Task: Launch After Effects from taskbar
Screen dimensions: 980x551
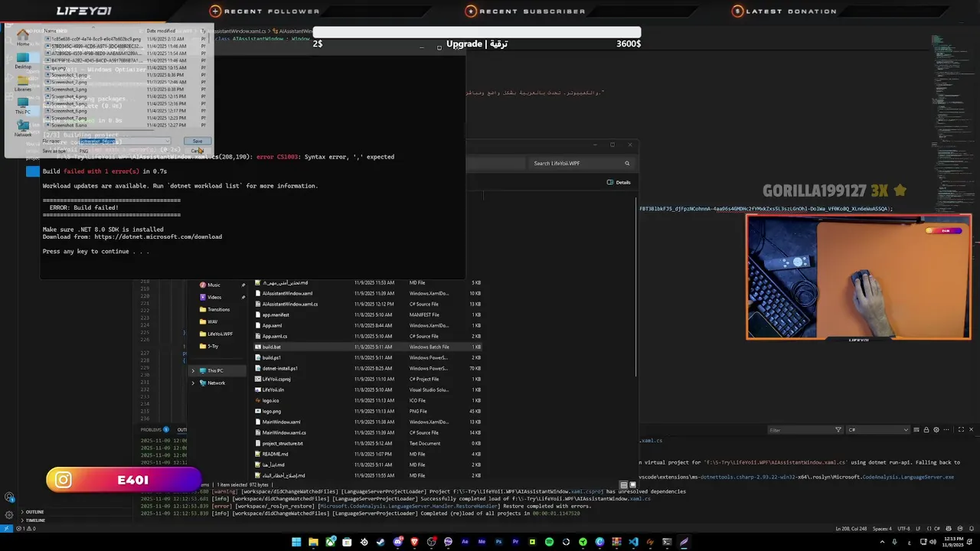Action: [x=465, y=542]
